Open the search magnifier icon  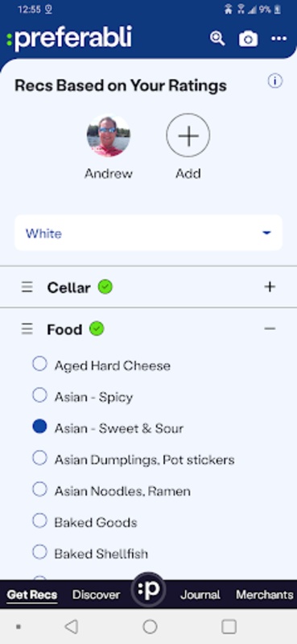[x=217, y=39]
